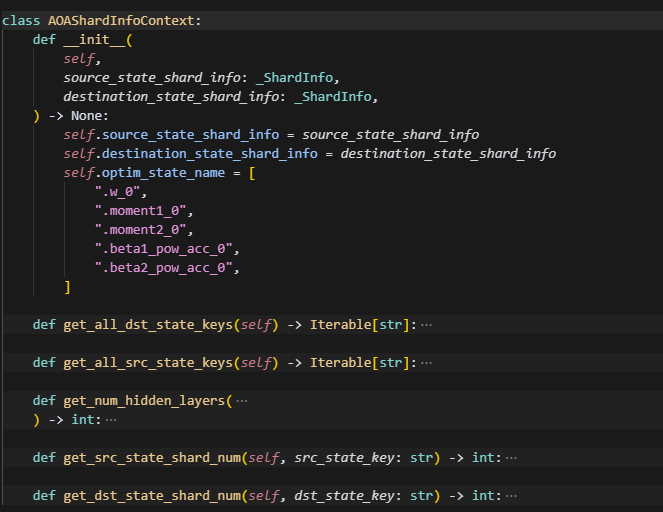Expand the folded get_dst_state_shard_num body ellipsis
Screen dimensions: 663x512
pyautogui.click(x=511, y=496)
